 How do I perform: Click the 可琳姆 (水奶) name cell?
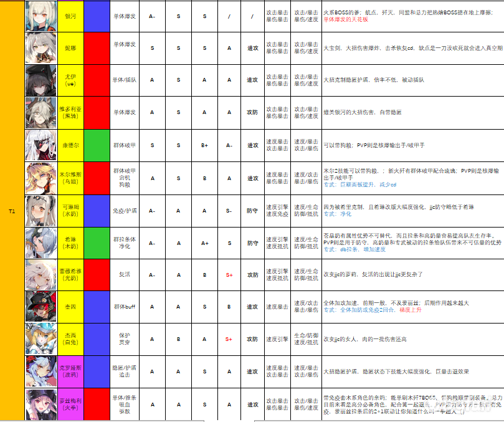(70, 211)
